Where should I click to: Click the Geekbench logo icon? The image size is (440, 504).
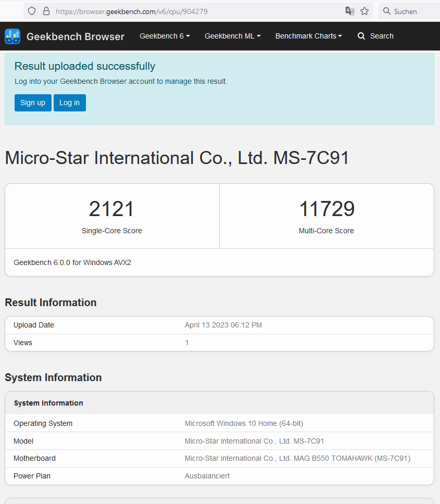[12, 36]
